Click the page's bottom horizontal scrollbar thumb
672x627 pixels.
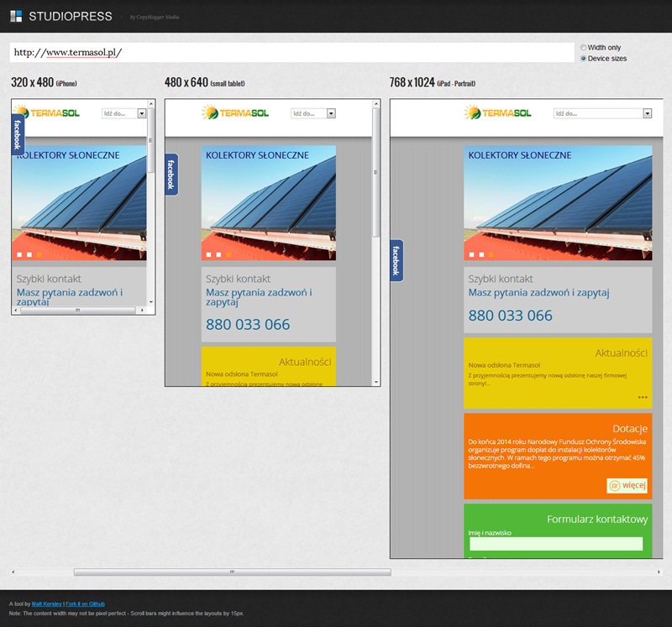(x=232, y=572)
